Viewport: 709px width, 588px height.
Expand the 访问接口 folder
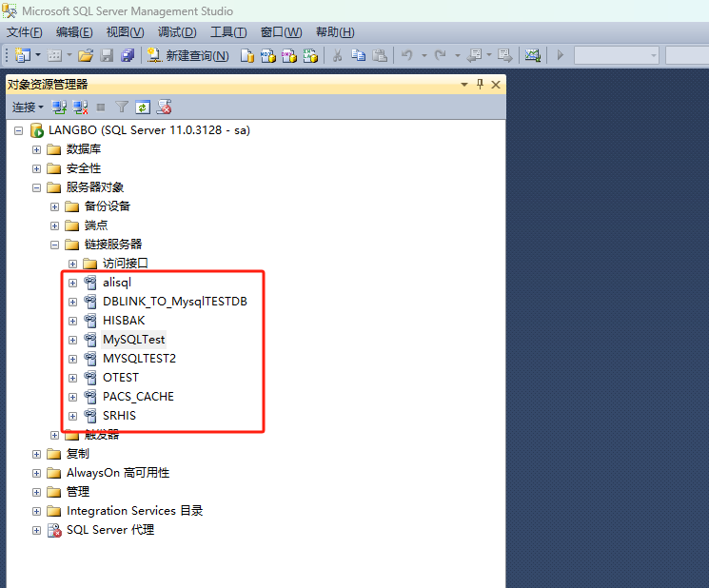(72, 264)
